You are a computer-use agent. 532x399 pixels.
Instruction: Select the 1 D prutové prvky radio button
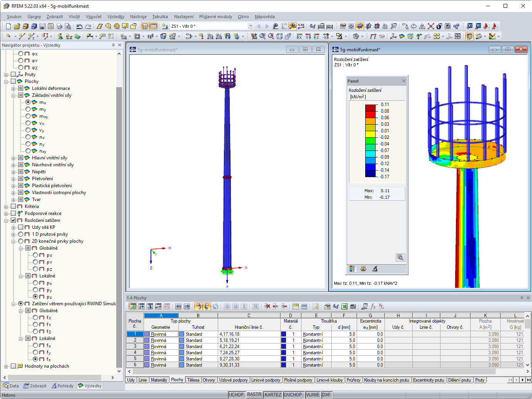coord(21,234)
